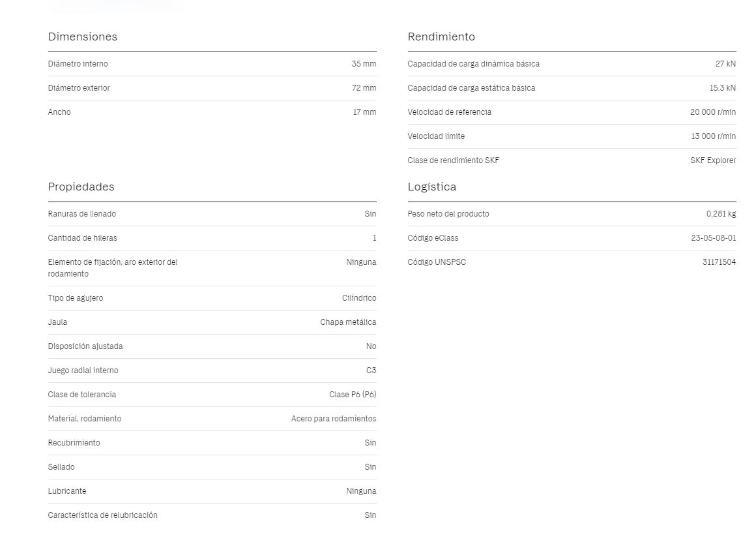Select the Código eClass value 23-05-08-01
Screen dimensions: 756x544
(x=713, y=238)
